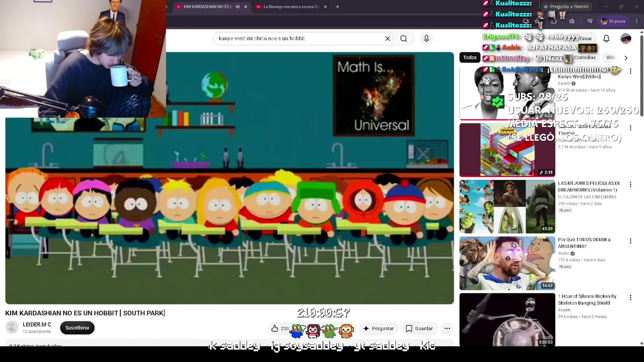Click the Crear button
Image resolution: width=644 pixels, height=362 pixels.
coord(584,39)
